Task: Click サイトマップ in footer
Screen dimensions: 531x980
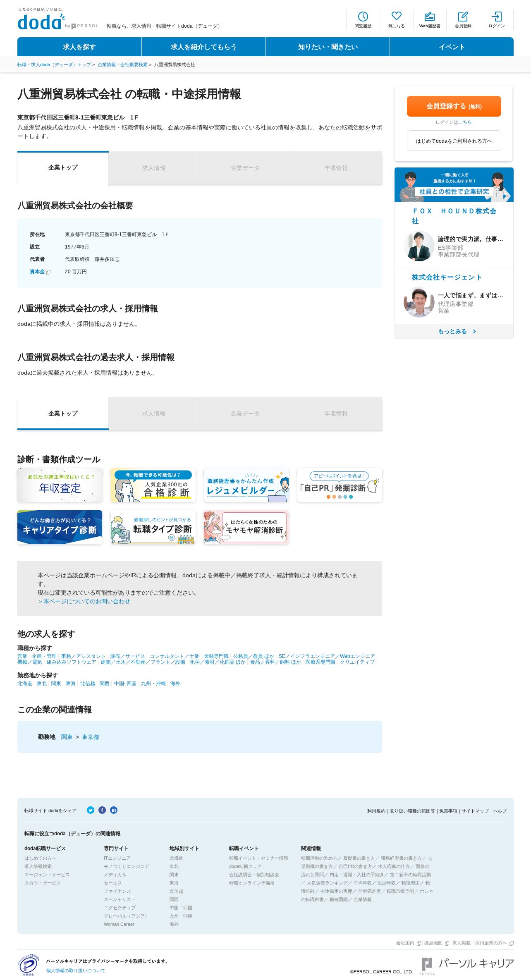Action: click(x=475, y=811)
